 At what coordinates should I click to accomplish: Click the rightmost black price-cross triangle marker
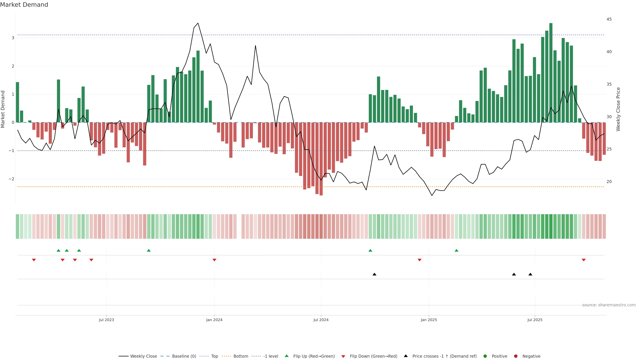pyautogui.click(x=530, y=274)
